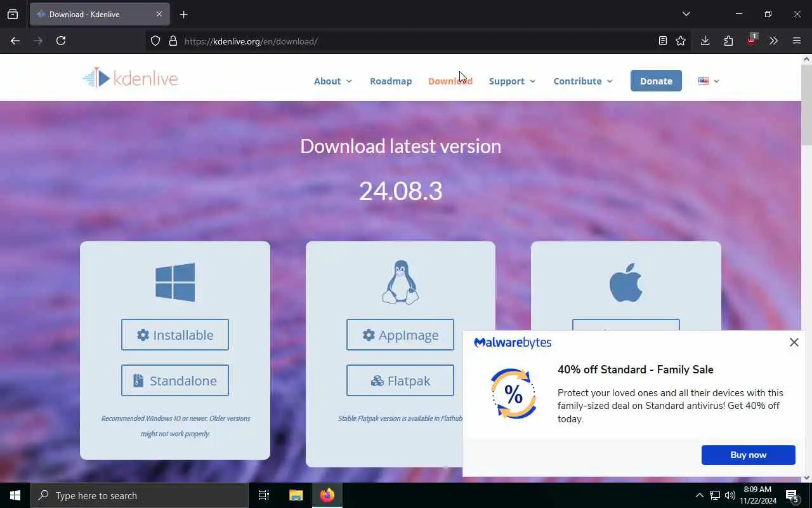Close the Download - Kdenlive tab

[159, 14]
